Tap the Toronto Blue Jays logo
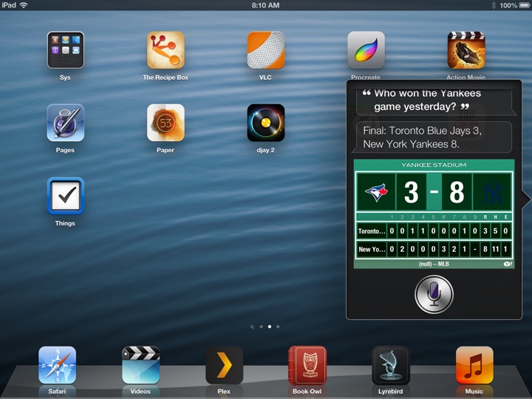532x399 pixels. coord(376,192)
